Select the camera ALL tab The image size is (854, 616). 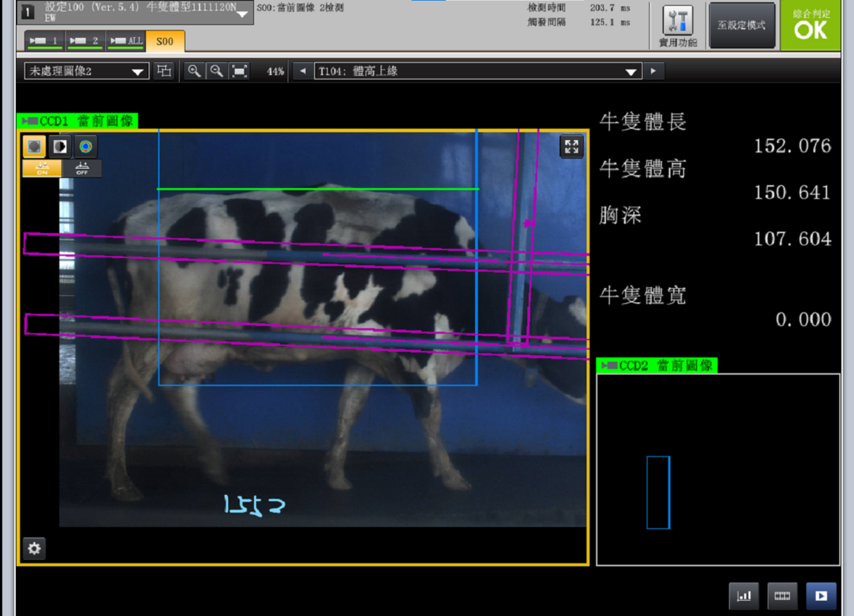coord(126,41)
